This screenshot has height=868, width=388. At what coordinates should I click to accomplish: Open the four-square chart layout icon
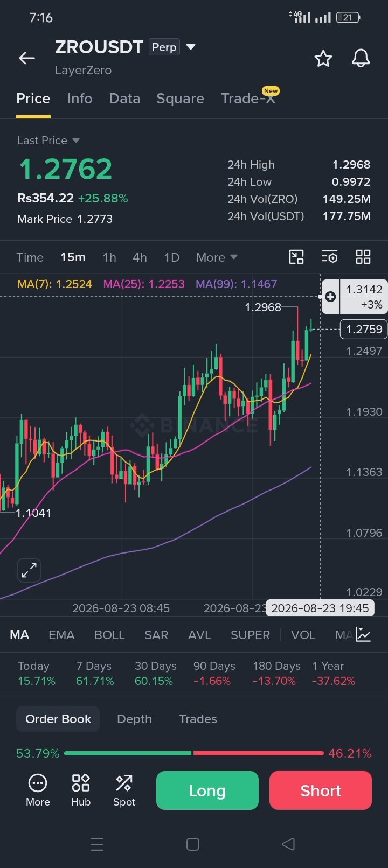point(363,257)
